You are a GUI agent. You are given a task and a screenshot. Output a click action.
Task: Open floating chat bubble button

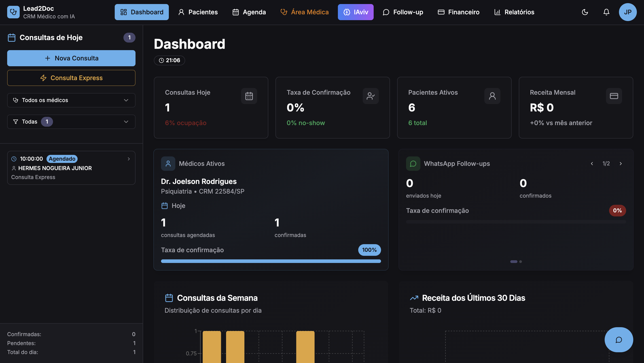(619, 340)
